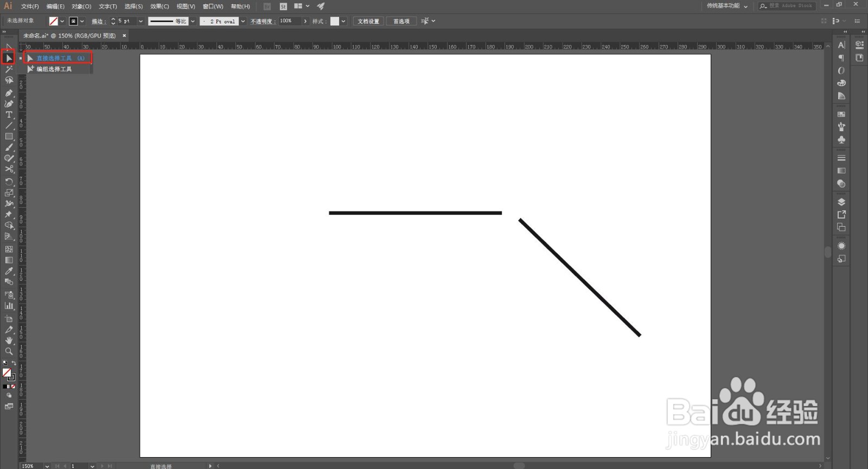Choose 直接选择工具 (A) from the flyout
Viewport: 868px width, 469px height.
coord(57,58)
